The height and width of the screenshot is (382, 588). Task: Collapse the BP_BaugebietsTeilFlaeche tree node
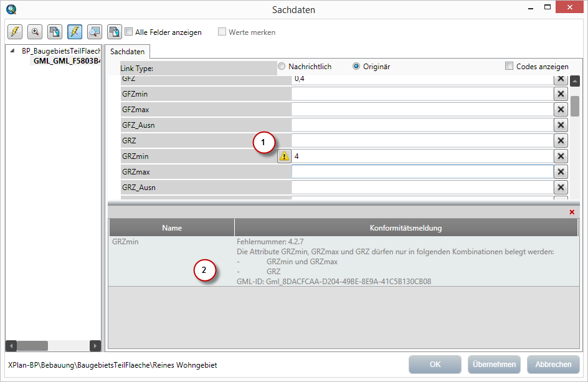[12, 51]
